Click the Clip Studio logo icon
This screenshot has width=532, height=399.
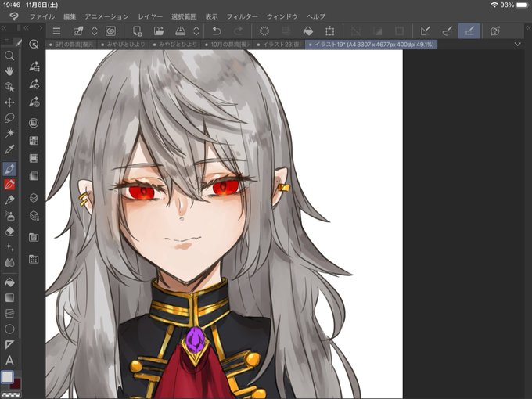tap(13, 16)
